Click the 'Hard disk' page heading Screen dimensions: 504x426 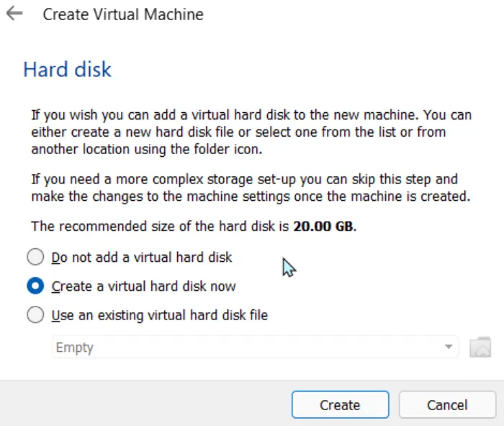68,70
